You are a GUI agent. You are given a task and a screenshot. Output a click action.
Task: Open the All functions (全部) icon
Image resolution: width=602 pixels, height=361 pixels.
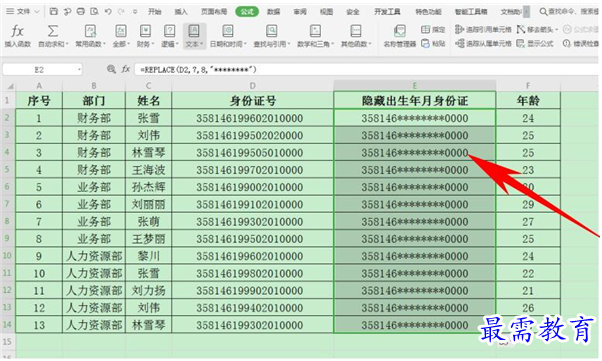pyautogui.click(x=121, y=31)
